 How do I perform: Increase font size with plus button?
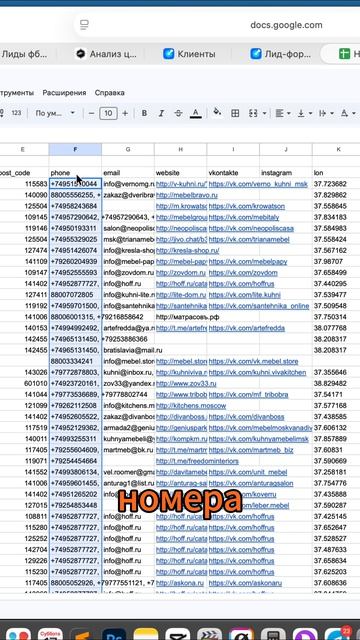(x=125, y=113)
